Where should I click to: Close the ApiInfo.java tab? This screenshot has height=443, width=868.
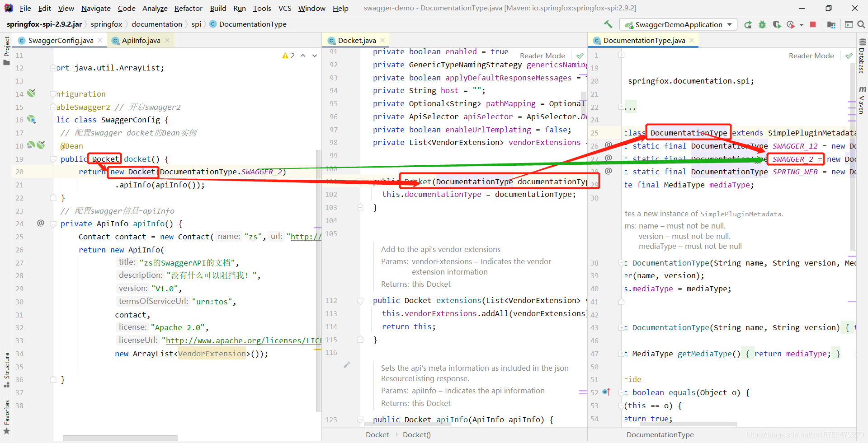tap(167, 40)
